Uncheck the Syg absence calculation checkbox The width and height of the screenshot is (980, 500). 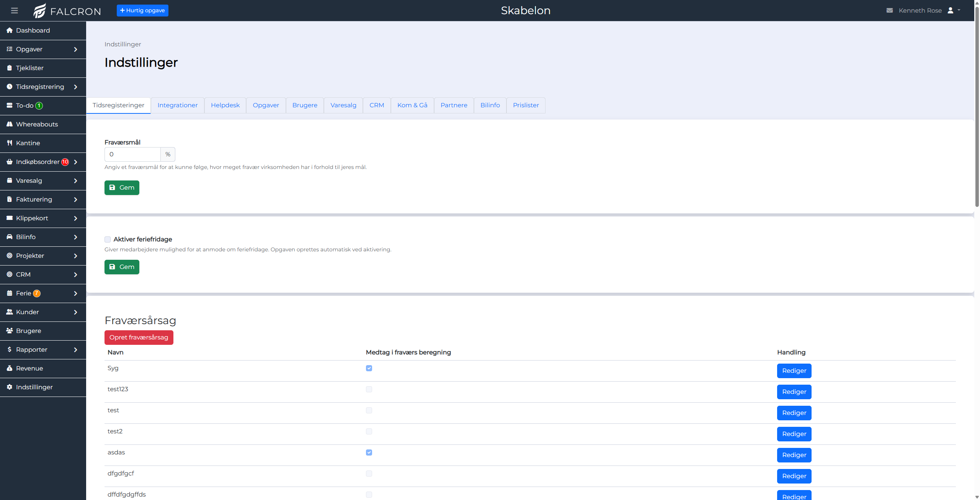[x=369, y=368]
